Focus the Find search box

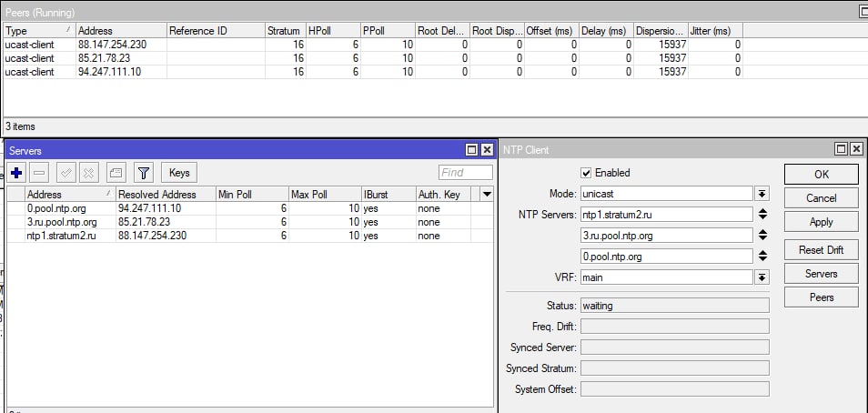click(466, 173)
